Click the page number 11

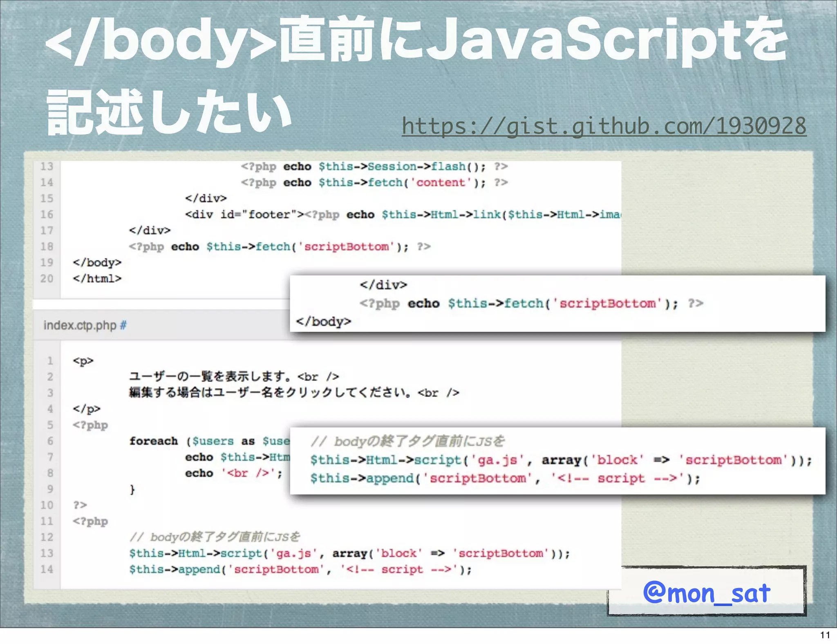tap(825, 635)
